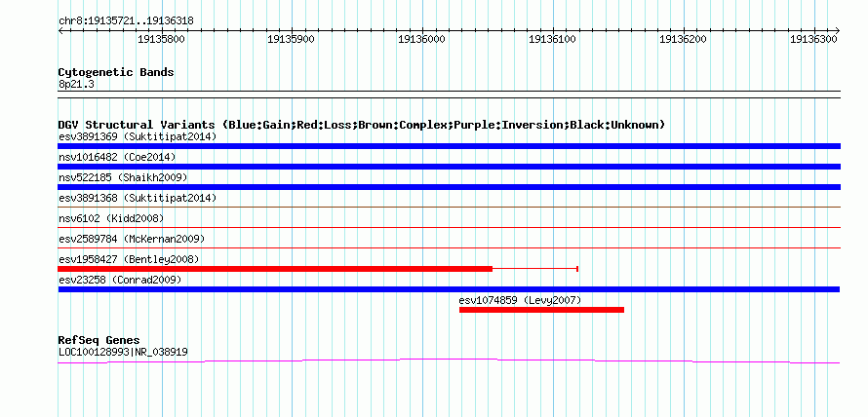Click ruler tick label 19136000
The height and width of the screenshot is (417, 868).
coord(421,39)
